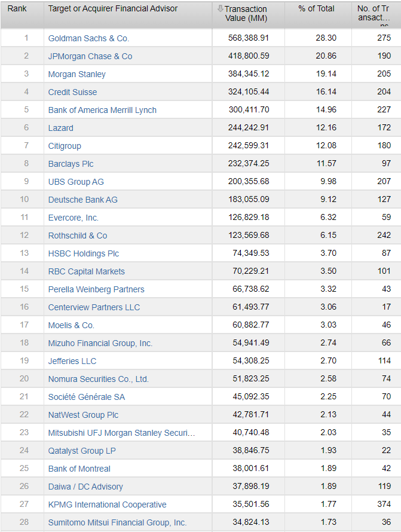The image size is (401, 532).
Task: Click the Target or Acquirer Financial Advisor header
Action: (x=113, y=9)
